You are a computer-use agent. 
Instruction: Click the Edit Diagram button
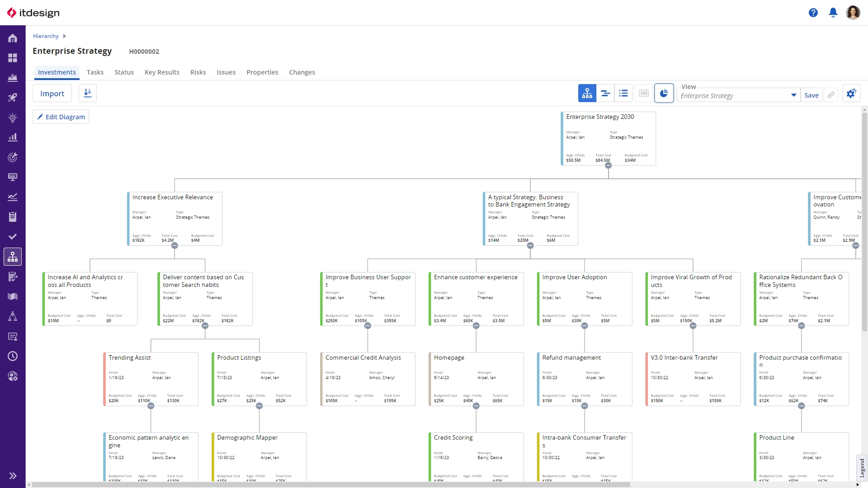[61, 117]
